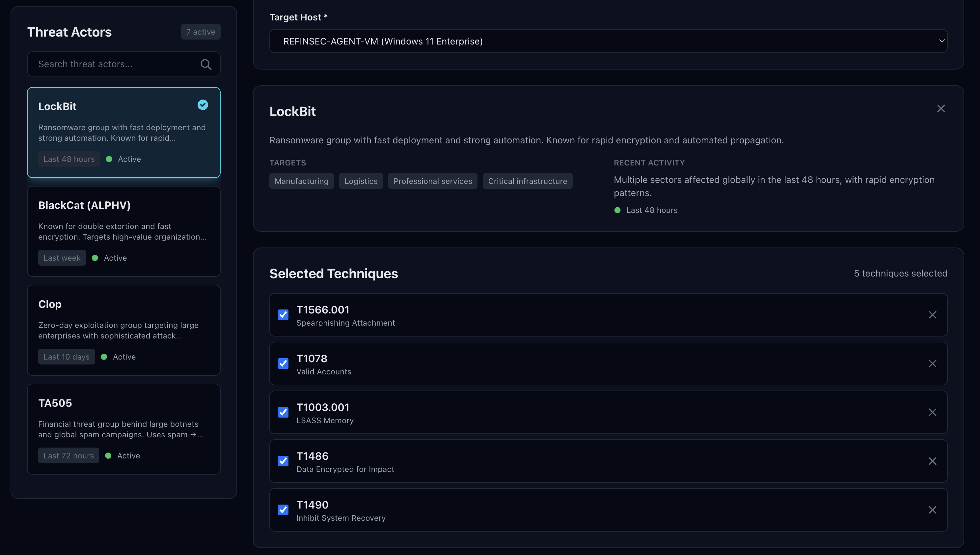Screen dimensions: 980x555
Task: Click the blue checkmark badge on LockBit card
Action: click(202, 105)
